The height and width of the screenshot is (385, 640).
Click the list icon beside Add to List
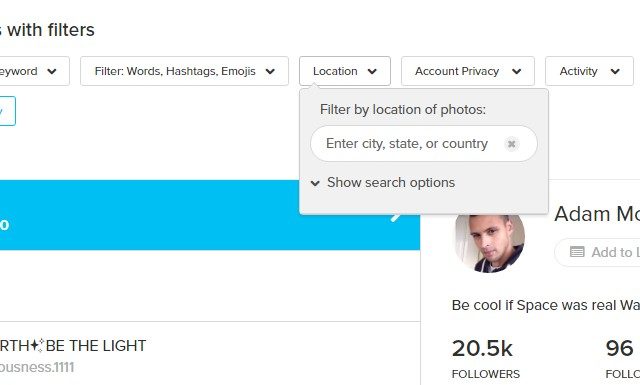[577, 252]
